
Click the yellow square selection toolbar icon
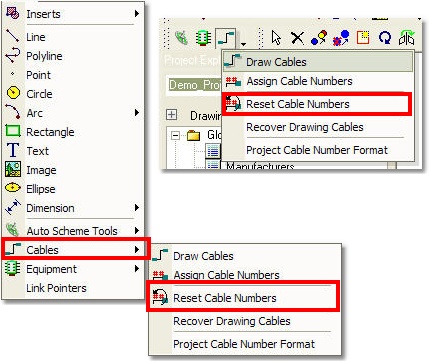click(x=363, y=38)
